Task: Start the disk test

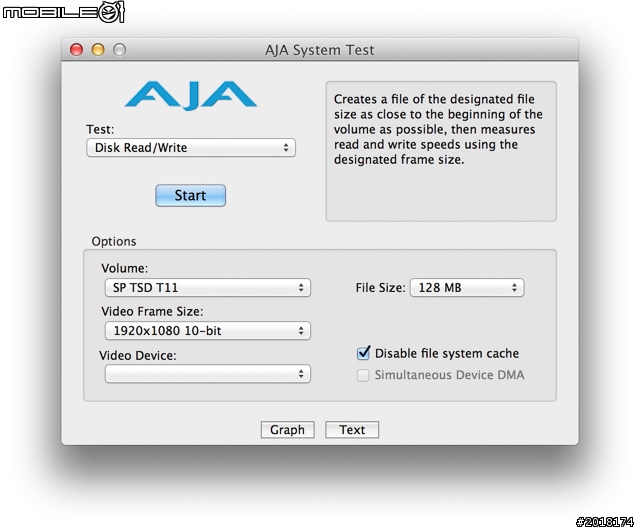Action: point(190,195)
